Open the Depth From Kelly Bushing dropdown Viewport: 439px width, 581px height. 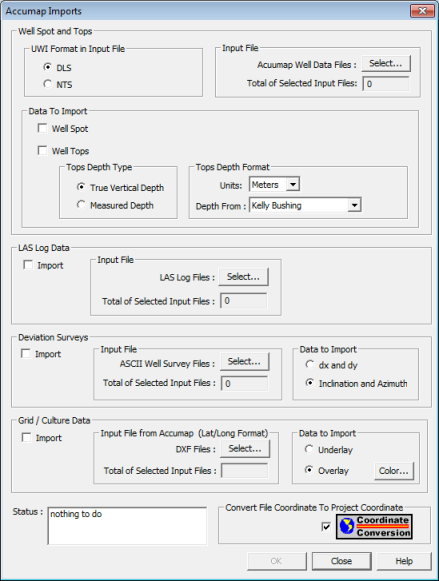pos(354,205)
